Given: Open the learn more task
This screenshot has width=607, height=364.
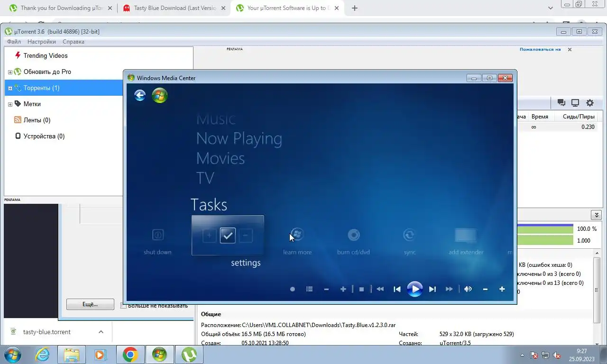Looking at the screenshot, I should point(297,241).
